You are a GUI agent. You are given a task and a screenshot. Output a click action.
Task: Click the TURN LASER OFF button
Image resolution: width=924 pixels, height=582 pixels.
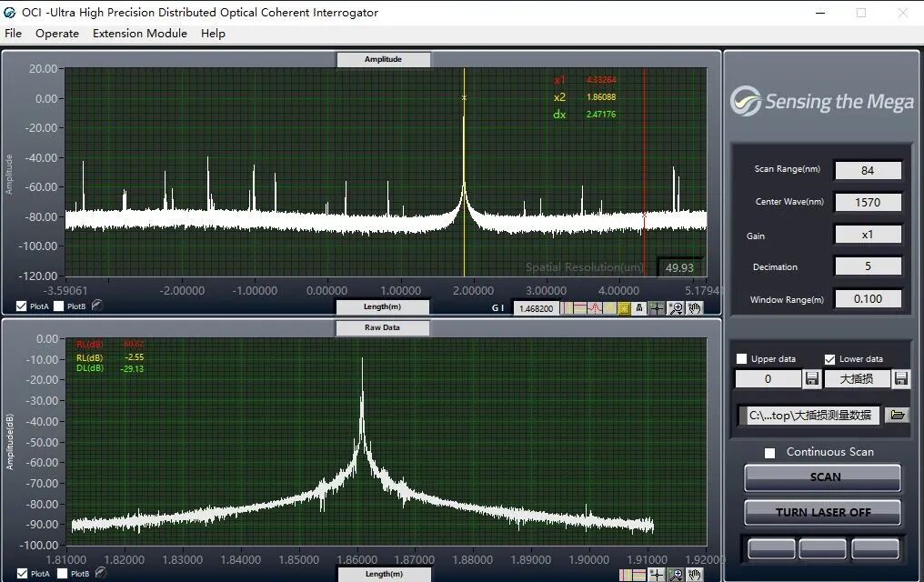(x=823, y=513)
